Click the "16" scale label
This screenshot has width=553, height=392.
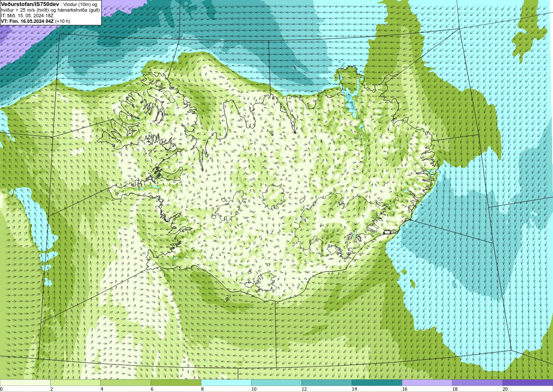pyautogui.click(x=404, y=389)
